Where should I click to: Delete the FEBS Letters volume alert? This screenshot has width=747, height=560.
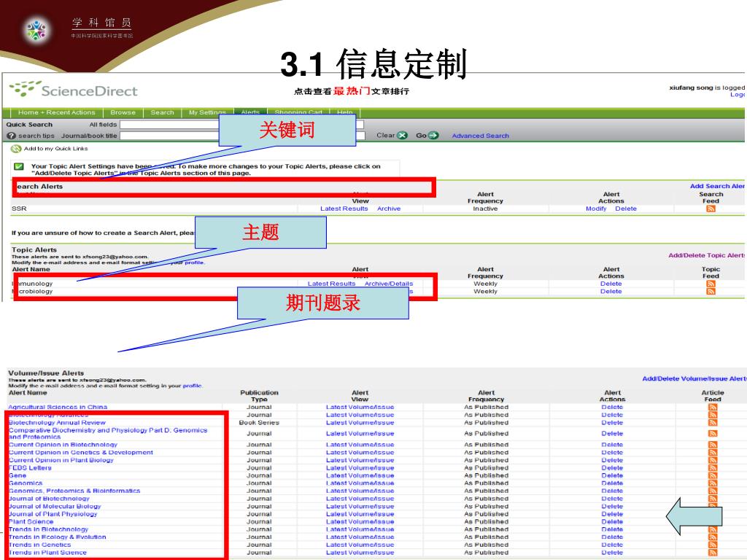612,467
